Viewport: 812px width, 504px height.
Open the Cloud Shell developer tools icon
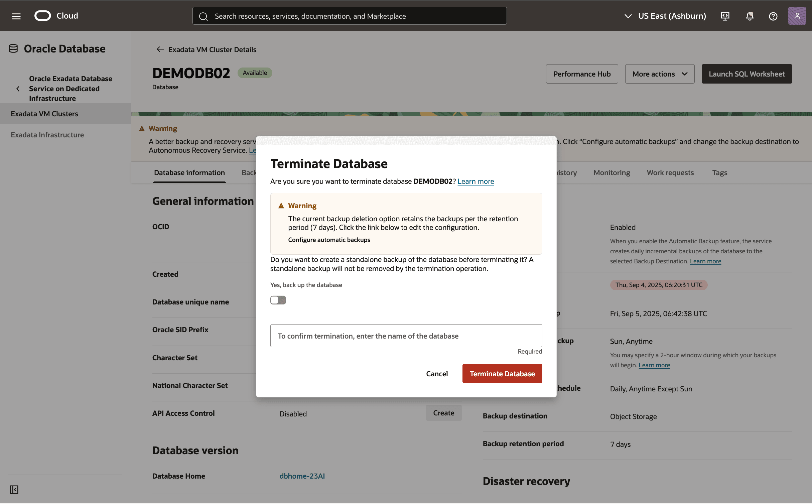pos(725,16)
